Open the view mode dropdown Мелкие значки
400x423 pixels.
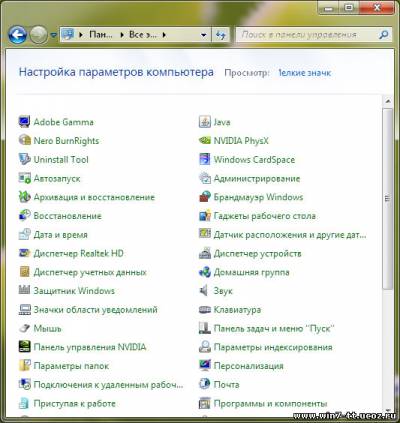click(305, 73)
